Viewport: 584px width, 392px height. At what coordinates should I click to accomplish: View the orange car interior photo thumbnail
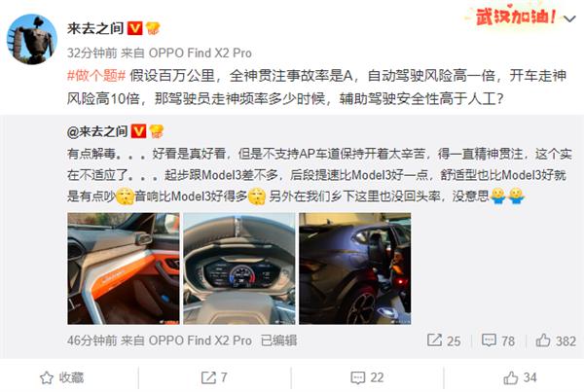click(x=124, y=268)
